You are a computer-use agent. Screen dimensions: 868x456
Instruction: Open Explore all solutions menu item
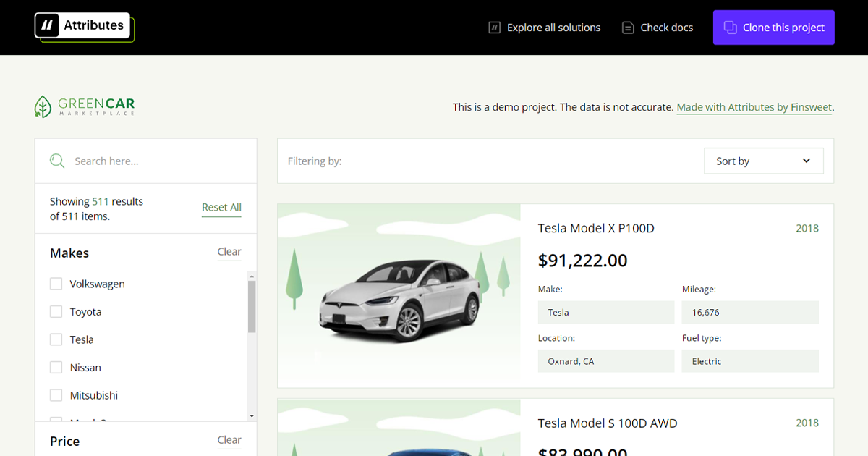553,28
